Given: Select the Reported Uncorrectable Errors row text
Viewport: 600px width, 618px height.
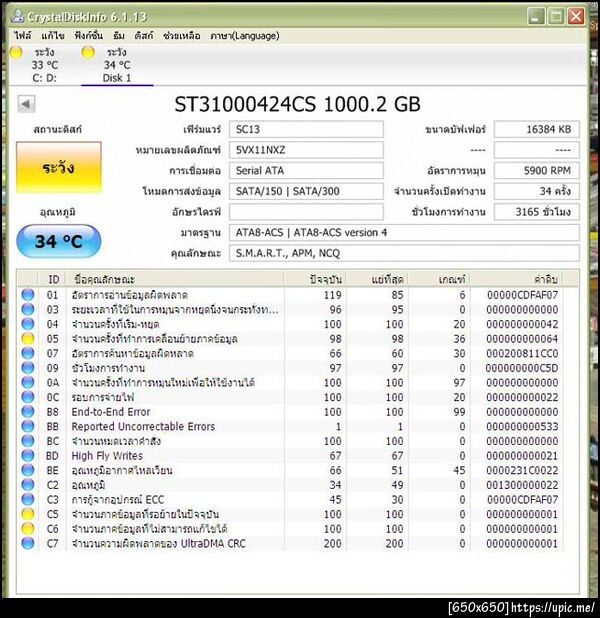Looking at the screenshot, I should (143, 426).
